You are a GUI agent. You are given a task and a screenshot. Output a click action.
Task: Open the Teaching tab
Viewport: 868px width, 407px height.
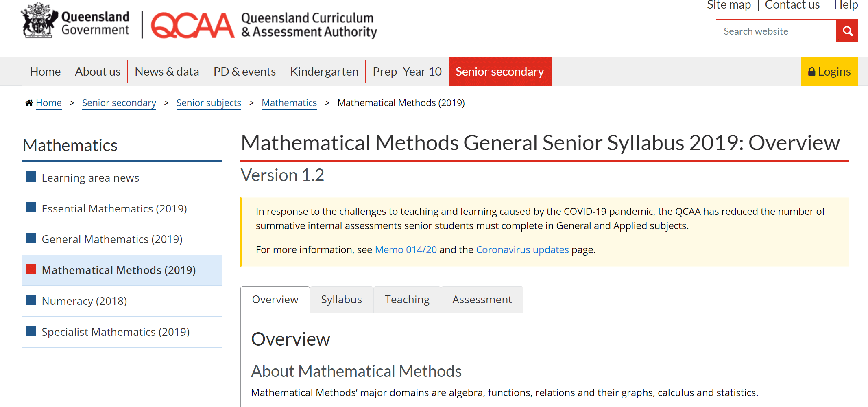(x=407, y=300)
